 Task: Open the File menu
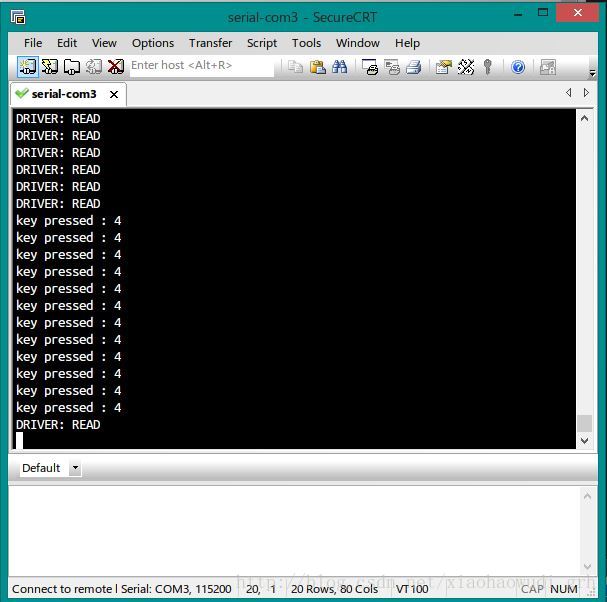[33, 43]
